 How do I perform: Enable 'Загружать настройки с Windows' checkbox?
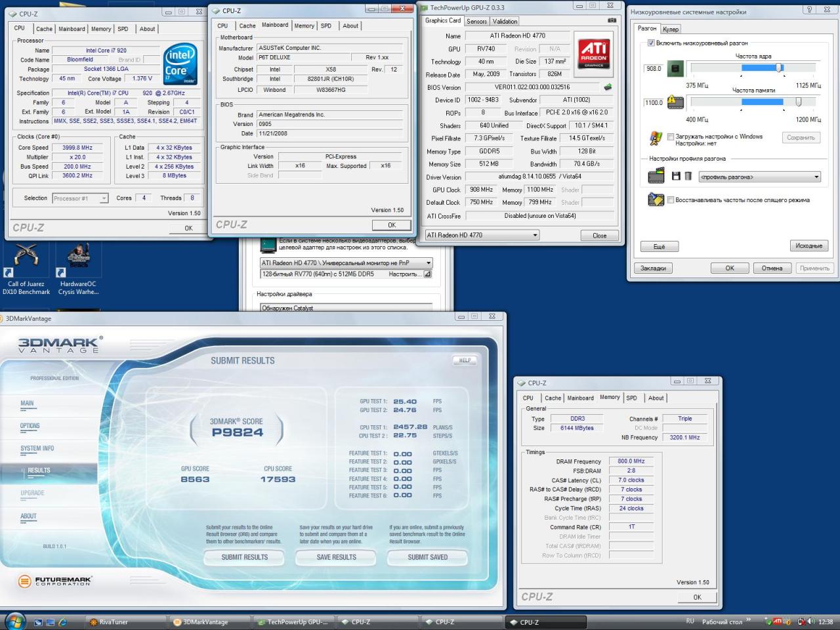click(x=671, y=136)
